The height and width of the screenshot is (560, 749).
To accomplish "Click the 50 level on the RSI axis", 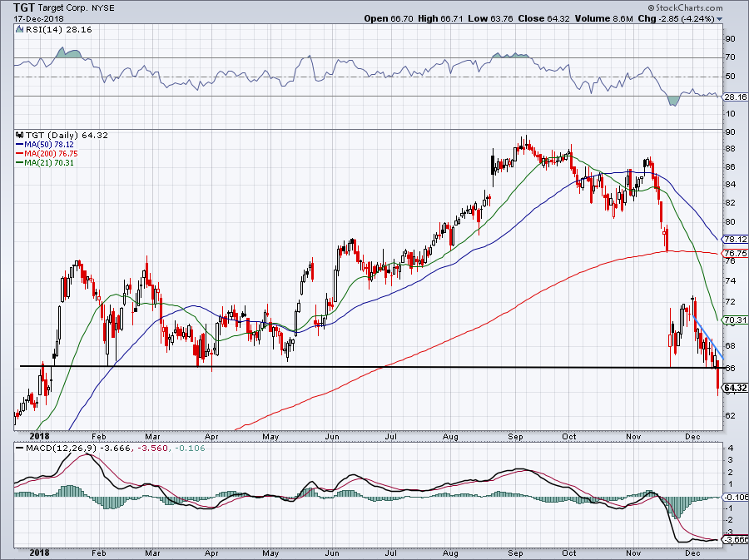I will click(730, 77).
